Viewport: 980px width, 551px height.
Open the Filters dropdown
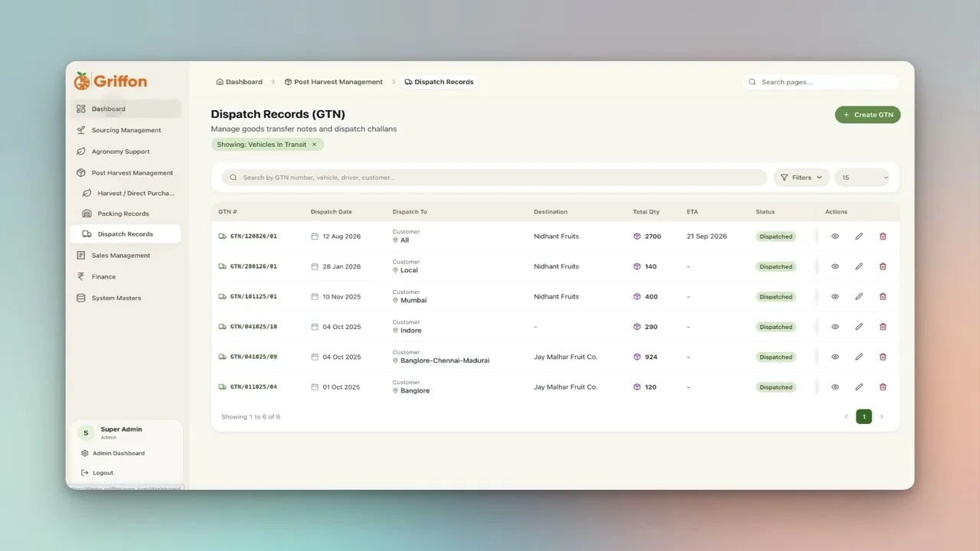(x=802, y=178)
